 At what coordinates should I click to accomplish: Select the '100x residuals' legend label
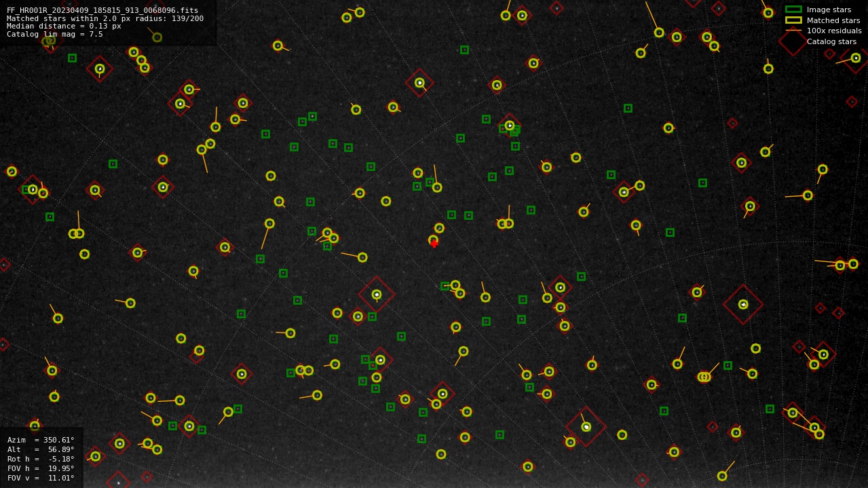pyautogui.click(x=834, y=31)
